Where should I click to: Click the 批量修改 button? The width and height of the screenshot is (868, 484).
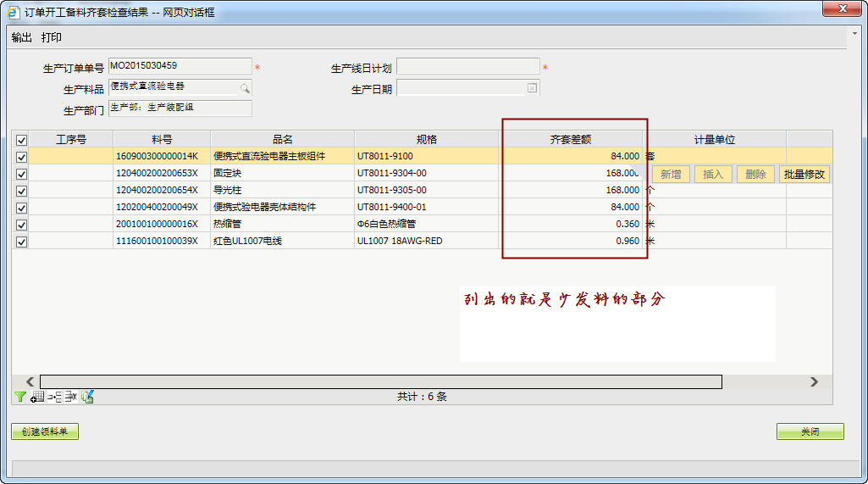click(804, 174)
